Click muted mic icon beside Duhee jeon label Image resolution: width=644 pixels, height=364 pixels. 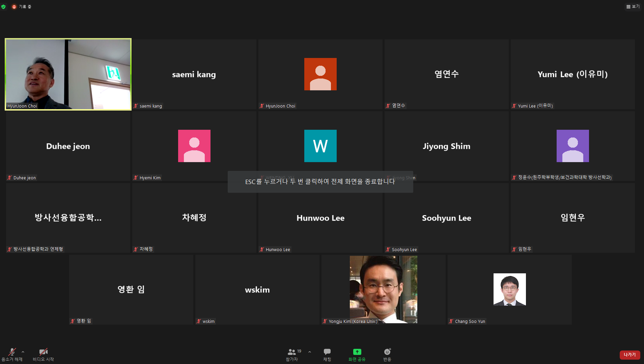click(9, 178)
